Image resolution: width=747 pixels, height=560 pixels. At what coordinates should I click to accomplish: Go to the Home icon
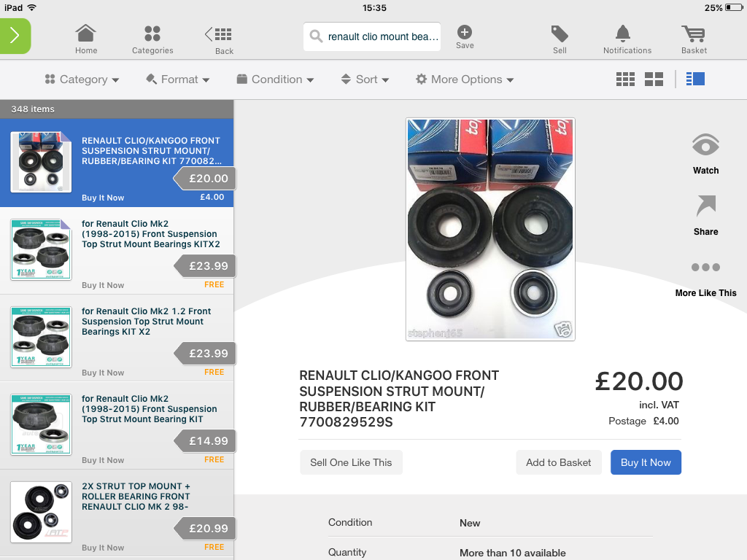[86, 34]
